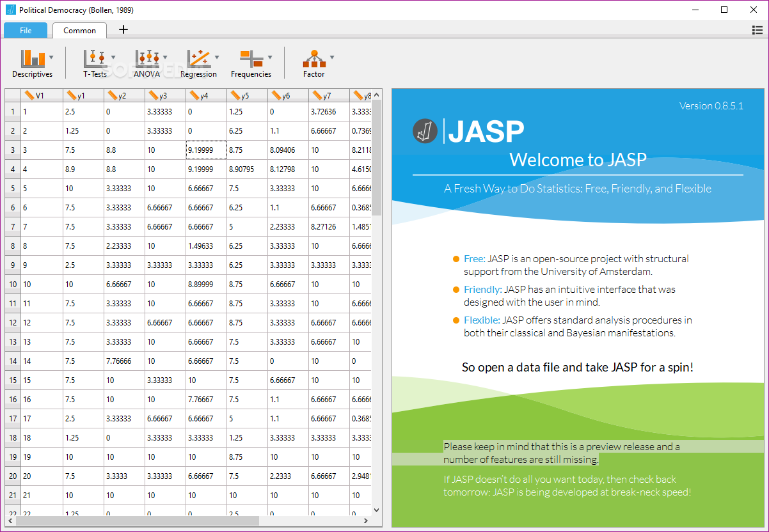This screenshot has height=532, width=769.
Task: Open the T-Tests analysis icon
Action: [95, 59]
